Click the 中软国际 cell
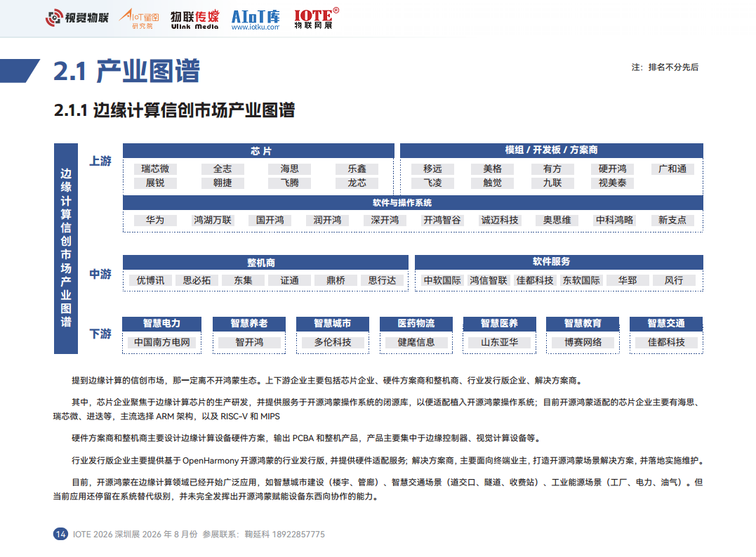The width and height of the screenshot is (756, 557). pos(442,281)
